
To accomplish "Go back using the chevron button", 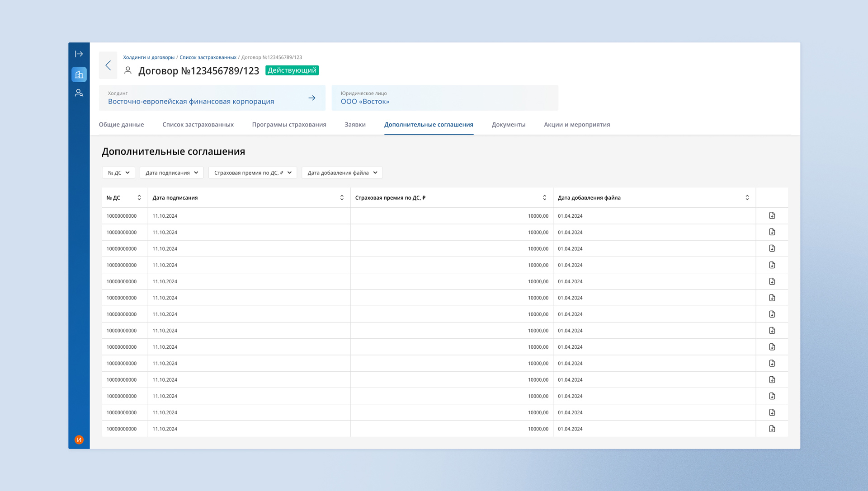I will tap(108, 65).
